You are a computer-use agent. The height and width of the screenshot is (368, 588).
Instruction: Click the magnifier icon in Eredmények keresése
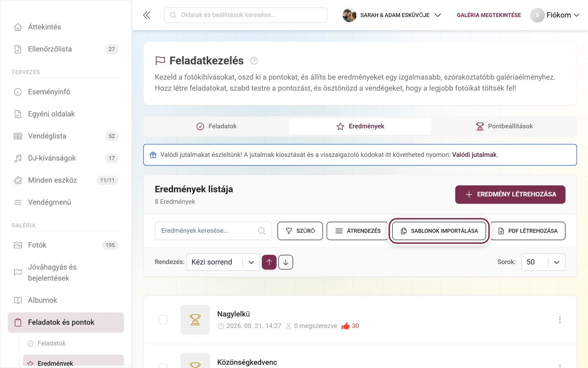pyautogui.click(x=262, y=231)
